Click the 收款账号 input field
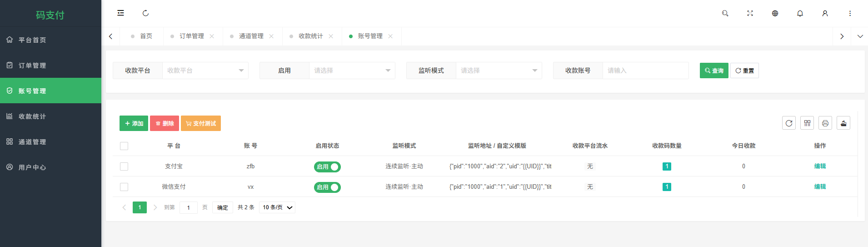The width and height of the screenshot is (868, 247). (646, 71)
